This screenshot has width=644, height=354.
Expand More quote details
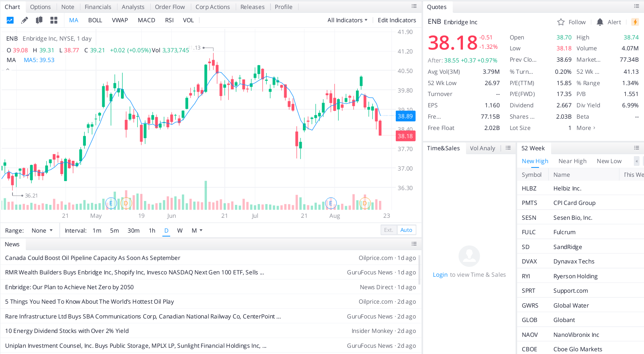tap(586, 128)
